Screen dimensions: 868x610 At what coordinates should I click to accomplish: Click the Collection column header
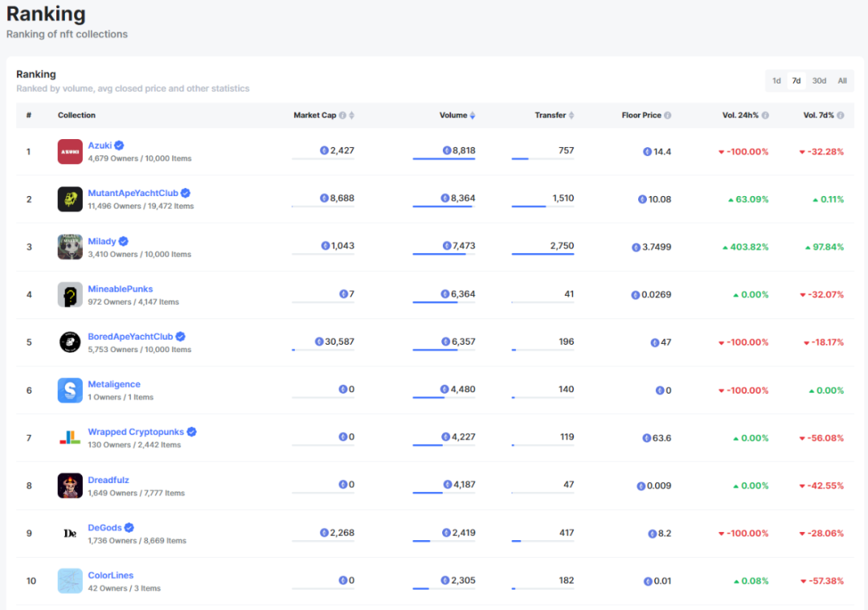[76, 115]
